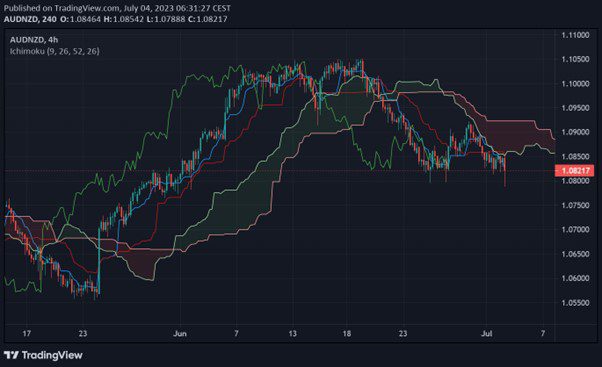Click the 1.10000 price axis label
Screen dimensions: 602x367
coord(575,84)
